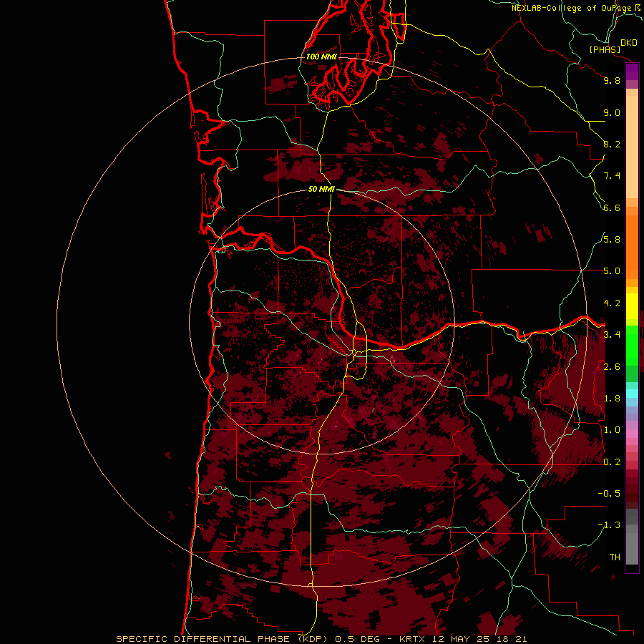644x644 pixels.
Task: Click the 9.0 legend value
Action: pos(612,112)
